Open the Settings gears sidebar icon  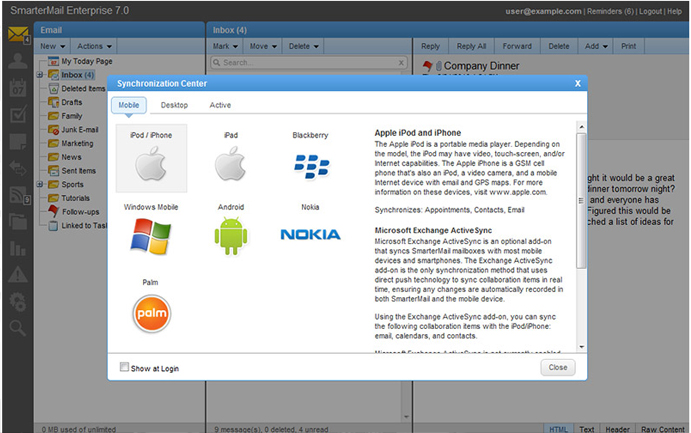[x=18, y=301]
